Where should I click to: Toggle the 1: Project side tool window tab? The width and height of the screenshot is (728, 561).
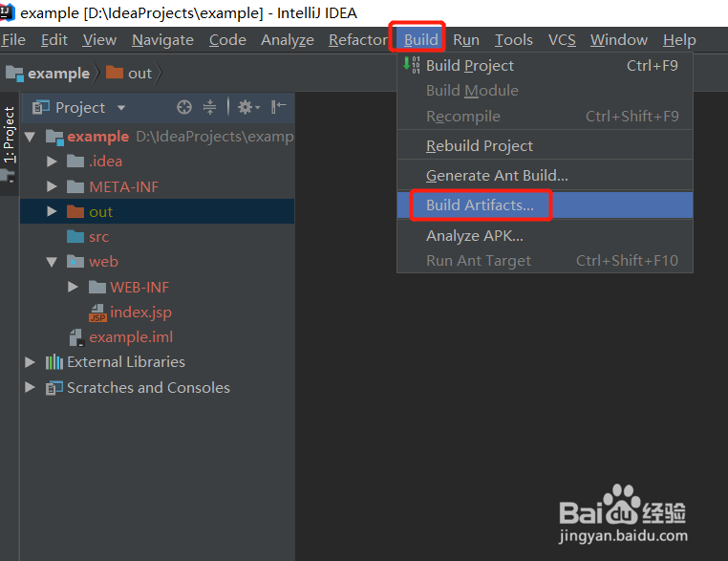coord(10,135)
